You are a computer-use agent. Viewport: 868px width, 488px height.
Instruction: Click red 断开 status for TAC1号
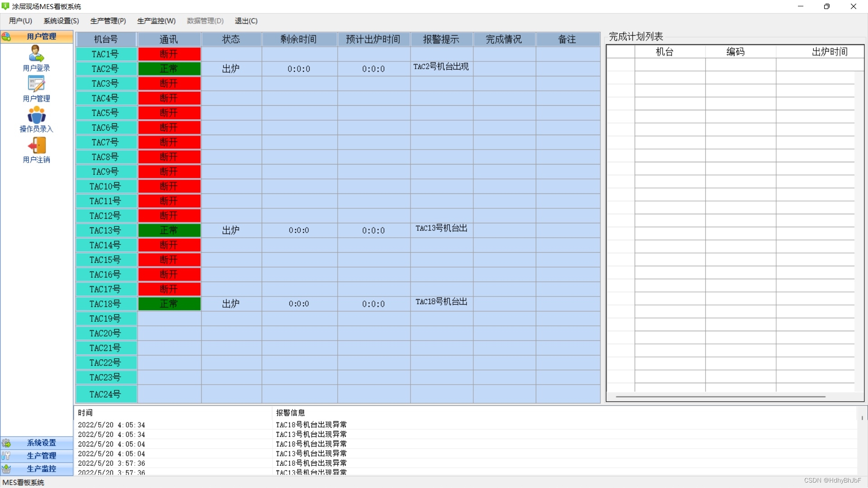(169, 54)
